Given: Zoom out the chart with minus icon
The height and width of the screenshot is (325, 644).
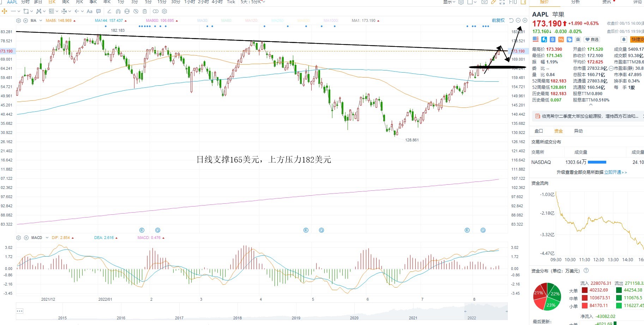Looking at the screenshot, I should [518, 20].
